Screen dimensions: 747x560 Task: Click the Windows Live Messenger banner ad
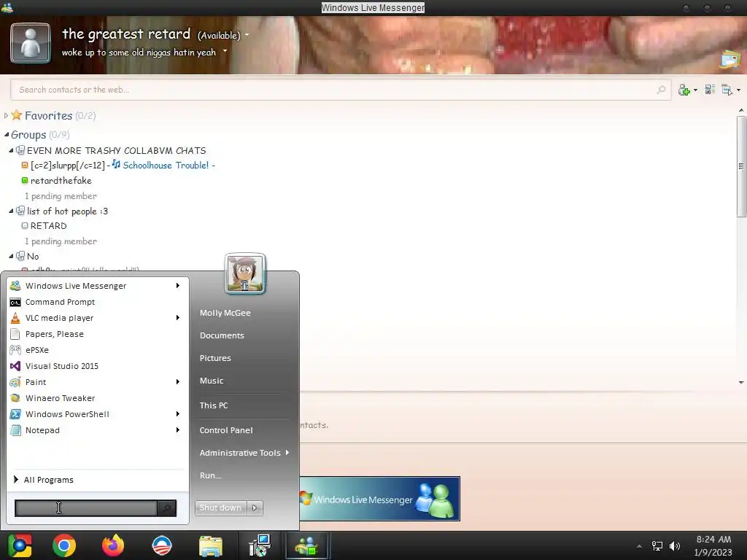379,499
